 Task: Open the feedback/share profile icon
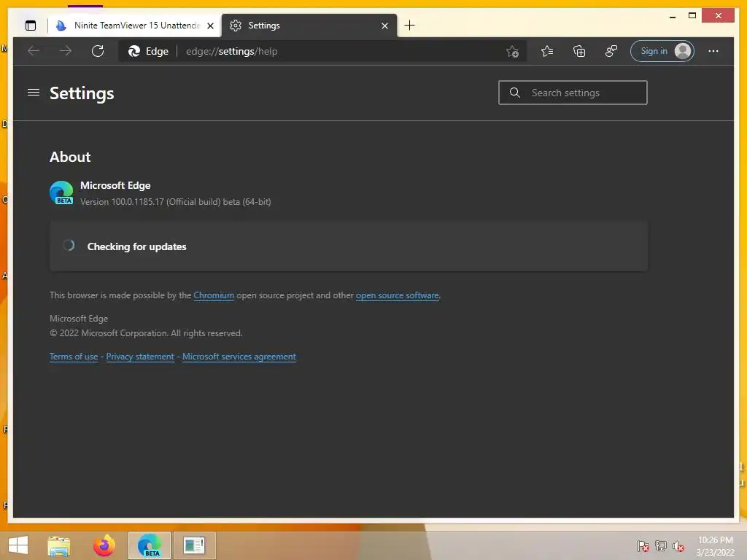611,51
